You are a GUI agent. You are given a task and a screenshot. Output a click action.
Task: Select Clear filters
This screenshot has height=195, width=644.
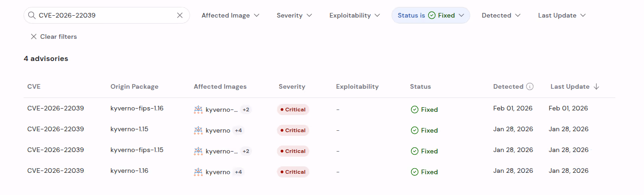tap(54, 37)
